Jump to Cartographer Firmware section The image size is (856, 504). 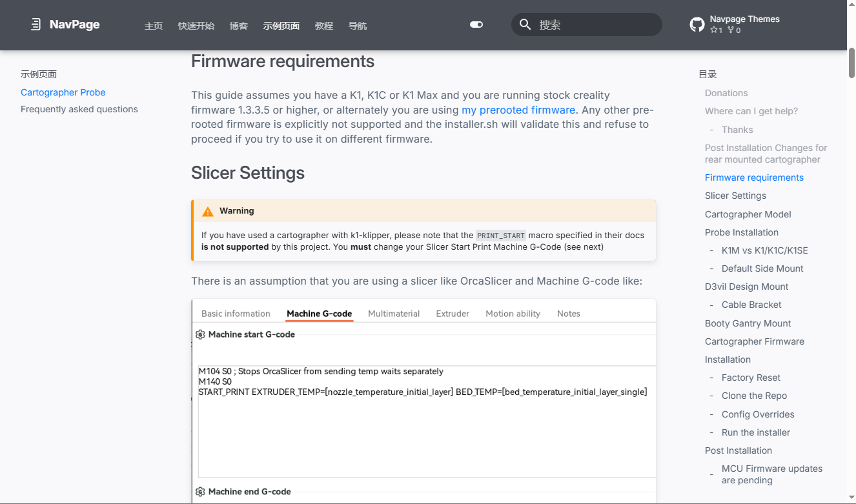point(755,341)
